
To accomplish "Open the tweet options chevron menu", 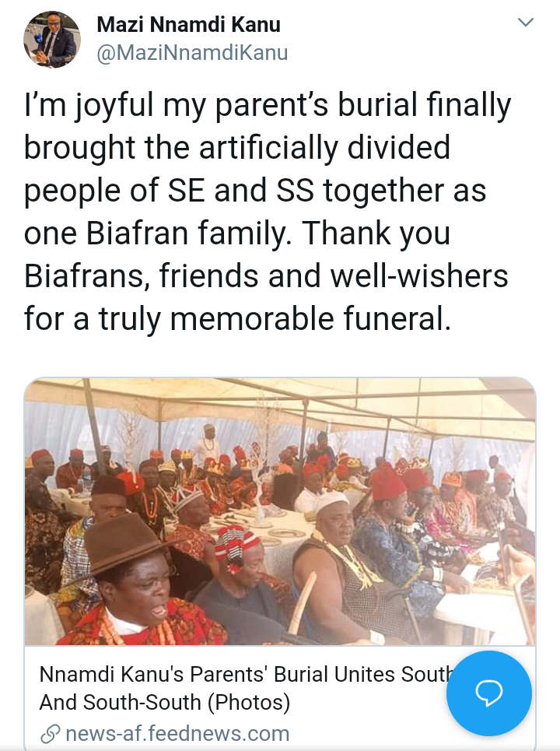I will click(526, 23).
